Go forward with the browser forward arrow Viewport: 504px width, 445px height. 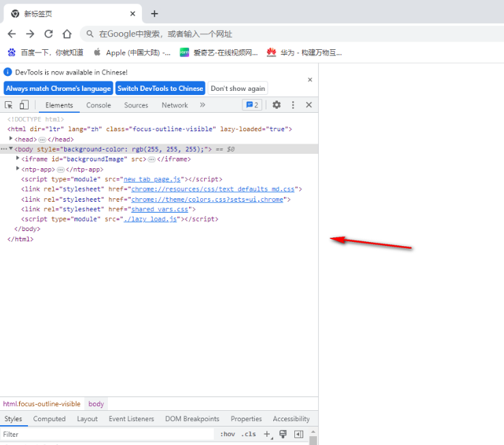30,33
